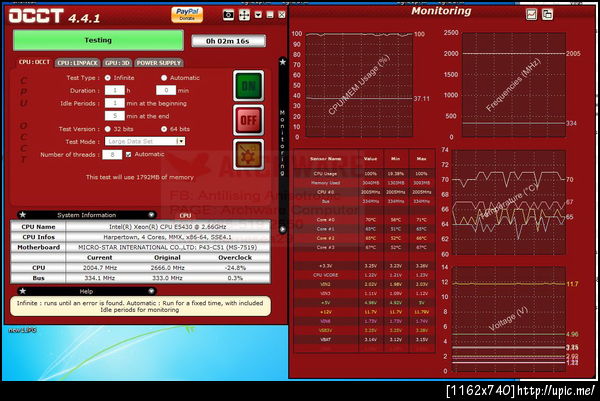Click the CPU Usage sensor row

364,174
